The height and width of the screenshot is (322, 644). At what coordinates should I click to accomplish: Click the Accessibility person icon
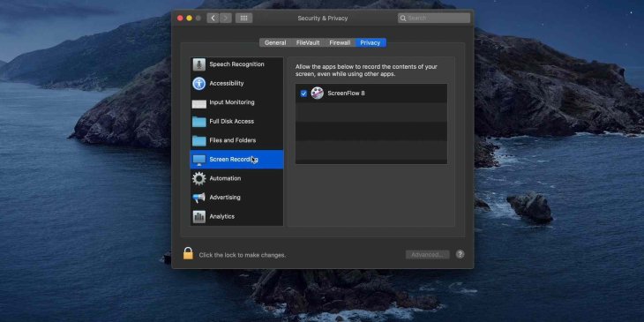click(x=199, y=84)
